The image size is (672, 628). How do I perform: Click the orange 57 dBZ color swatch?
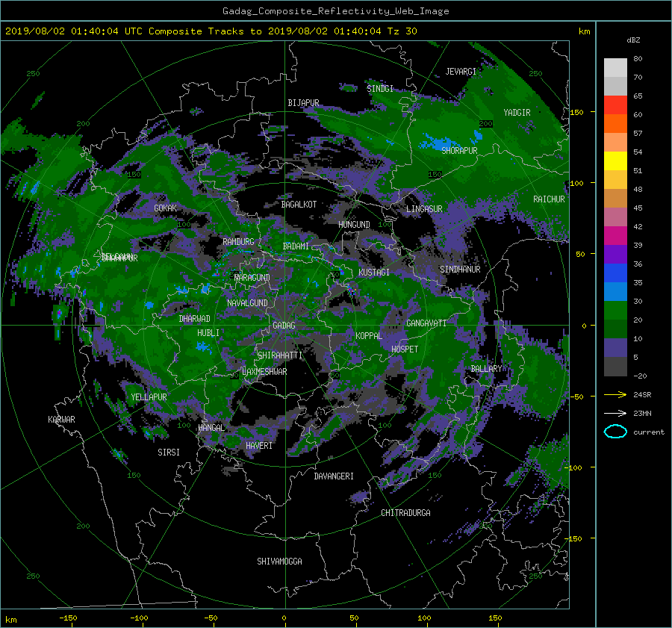615,124
